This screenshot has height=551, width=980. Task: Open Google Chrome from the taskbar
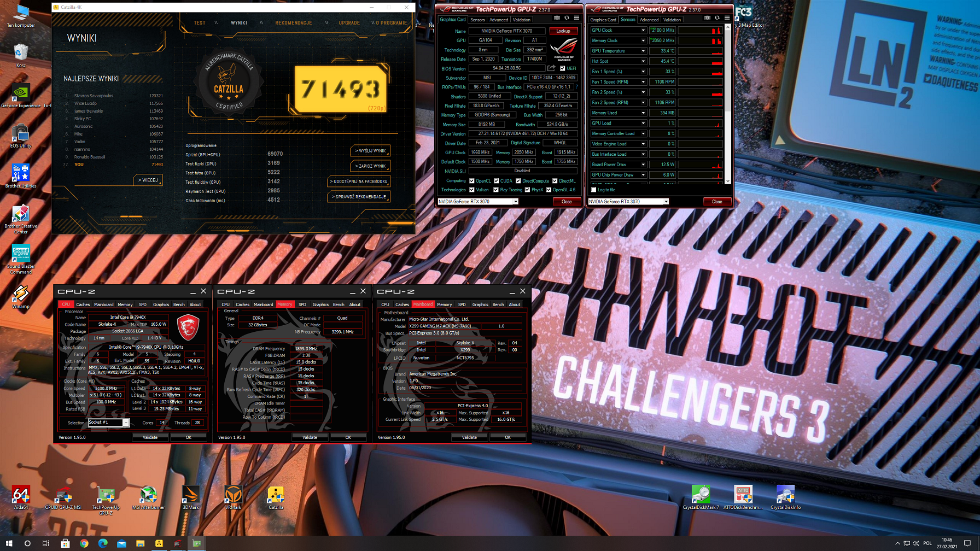(x=84, y=543)
